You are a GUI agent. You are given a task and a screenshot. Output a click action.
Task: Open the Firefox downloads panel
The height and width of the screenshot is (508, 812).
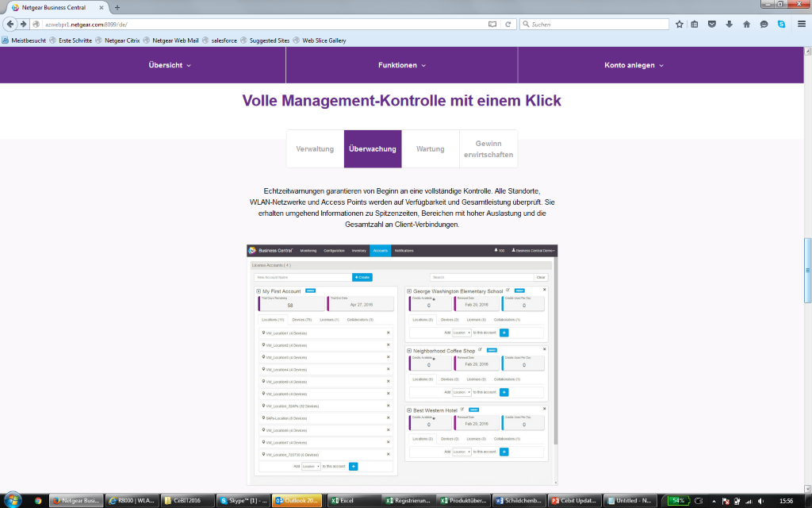pos(730,25)
